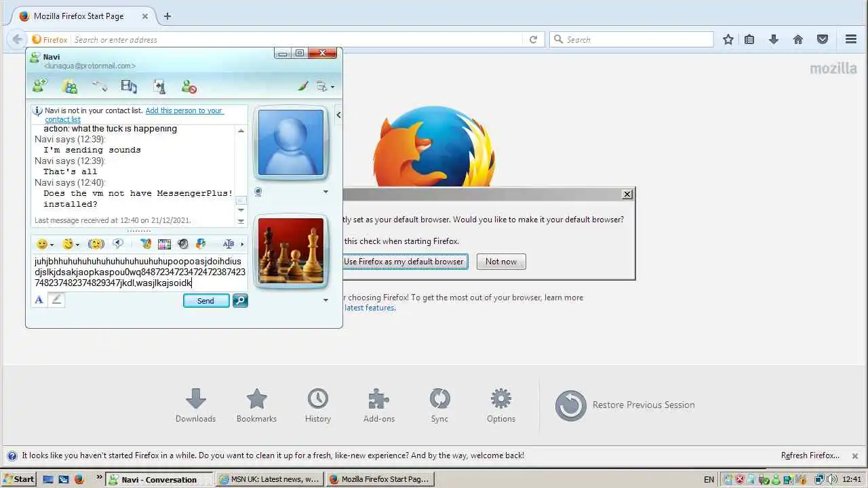Open Add-ons from the start page

coord(378,405)
